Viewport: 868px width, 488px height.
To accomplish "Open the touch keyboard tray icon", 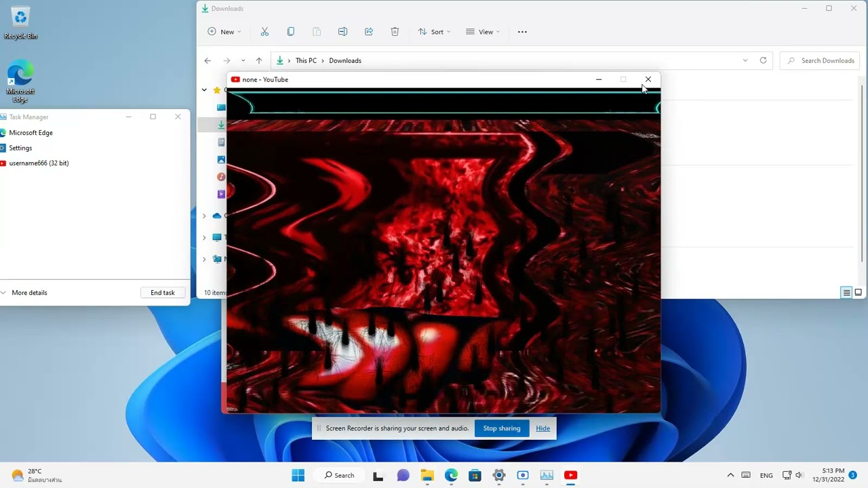I will (x=746, y=475).
